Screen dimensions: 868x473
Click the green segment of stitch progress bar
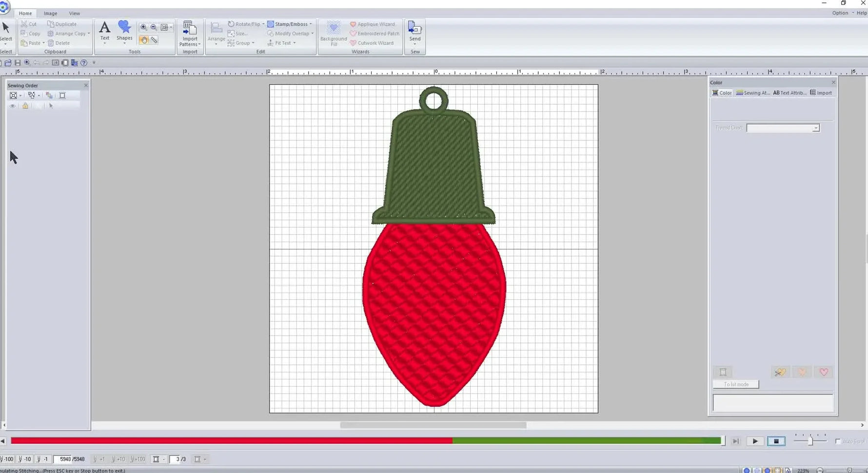click(x=587, y=441)
